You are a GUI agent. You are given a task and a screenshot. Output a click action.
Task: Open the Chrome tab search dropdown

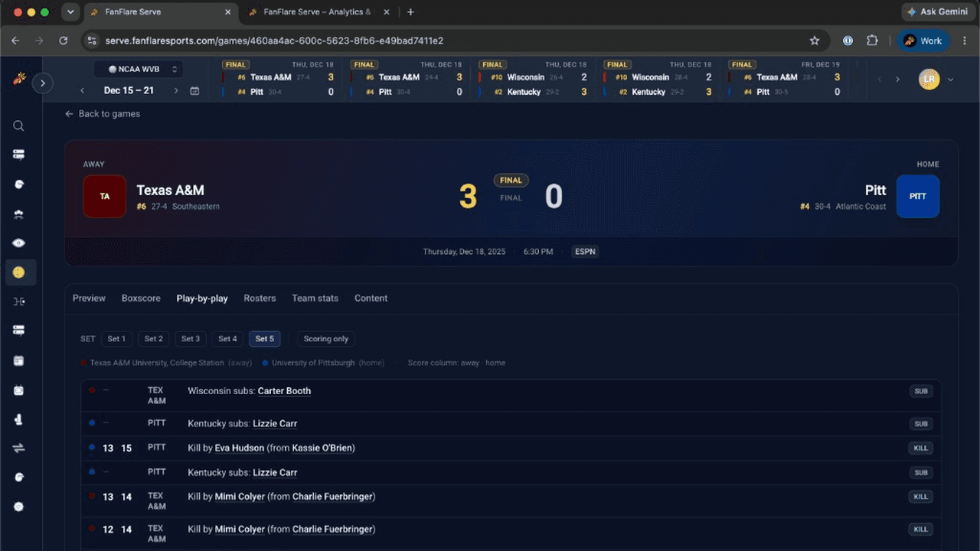pyautogui.click(x=70, y=12)
